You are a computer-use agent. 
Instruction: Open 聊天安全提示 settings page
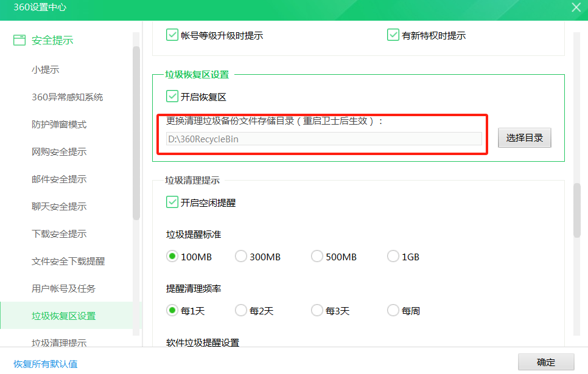tap(59, 207)
